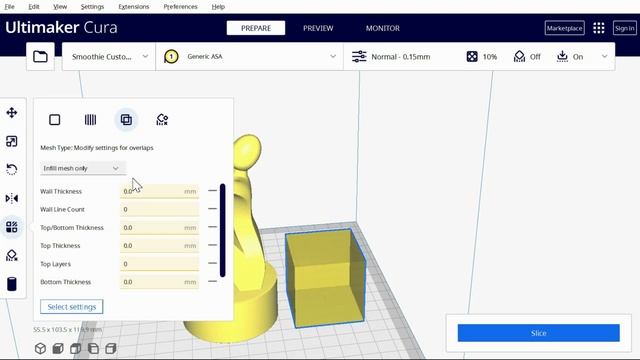
Task: Expand the Smoothie Custom printer selector
Action: tap(109, 56)
